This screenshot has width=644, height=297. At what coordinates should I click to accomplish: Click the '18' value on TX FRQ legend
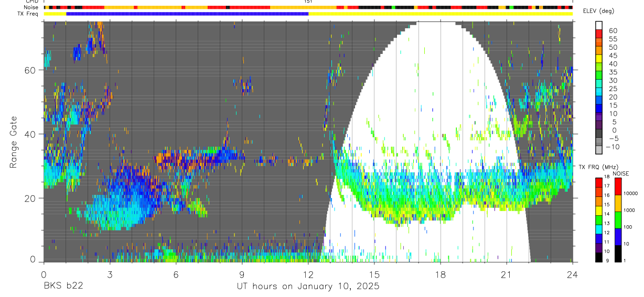[x=606, y=178]
